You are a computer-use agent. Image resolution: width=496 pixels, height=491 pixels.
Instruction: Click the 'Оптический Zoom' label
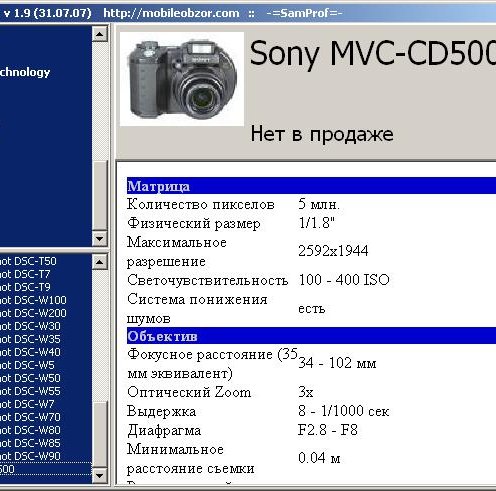coord(189,392)
